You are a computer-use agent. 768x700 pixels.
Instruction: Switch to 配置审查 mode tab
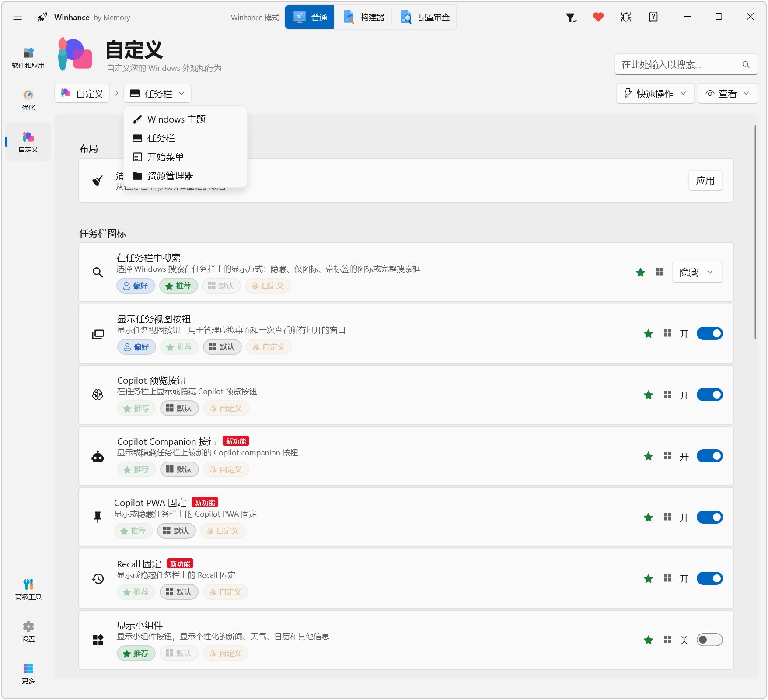(x=425, y=17)
